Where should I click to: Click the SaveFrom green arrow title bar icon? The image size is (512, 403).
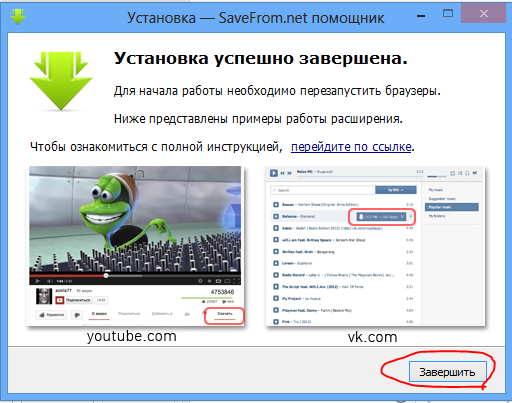18,17
